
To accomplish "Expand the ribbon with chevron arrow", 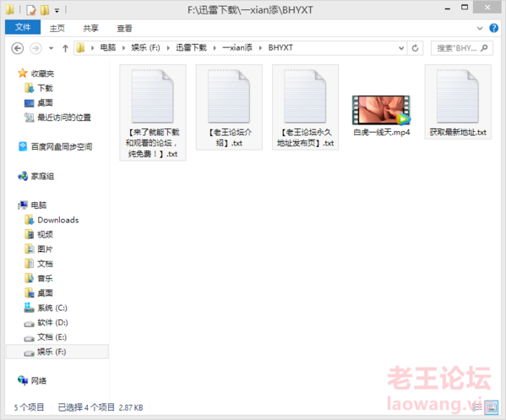I will [480, 29].
